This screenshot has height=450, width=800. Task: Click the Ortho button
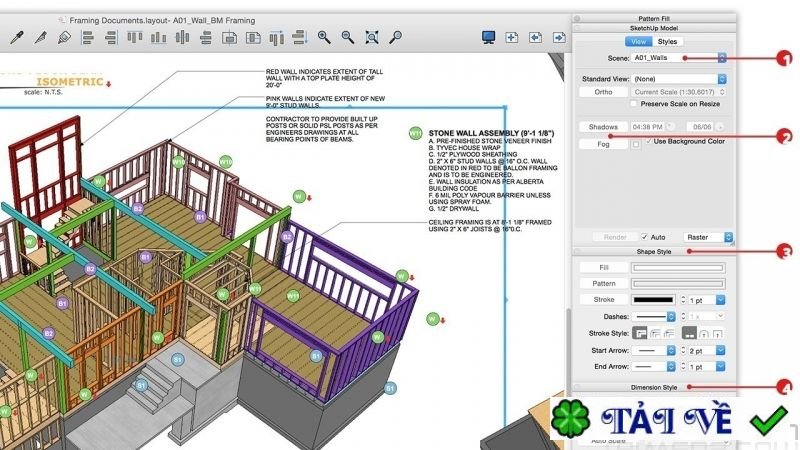(604, 92)
